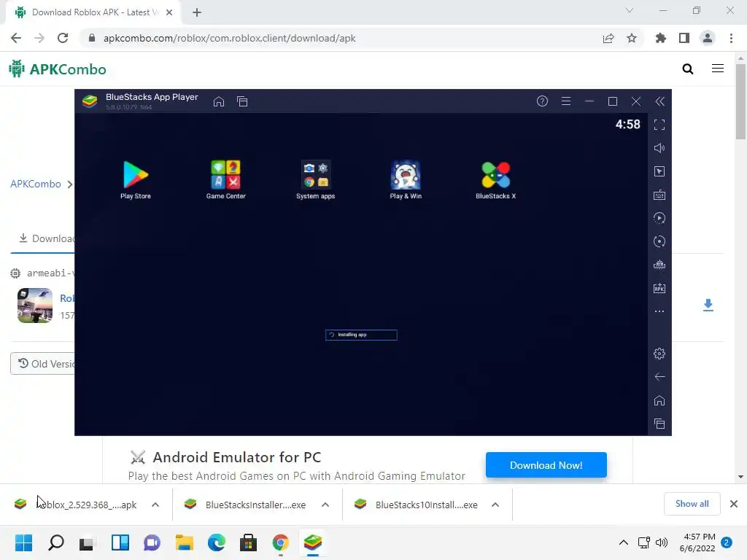The height and width of the screenshot is (560, 747).
Task: Expand options for BlueStacksInstaller exe download
Action: pos(325,505)
